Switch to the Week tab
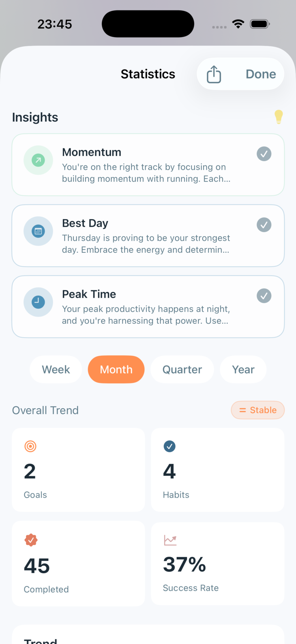The width and height of the screenshot is (296, 644). click(x=56, y=370)
